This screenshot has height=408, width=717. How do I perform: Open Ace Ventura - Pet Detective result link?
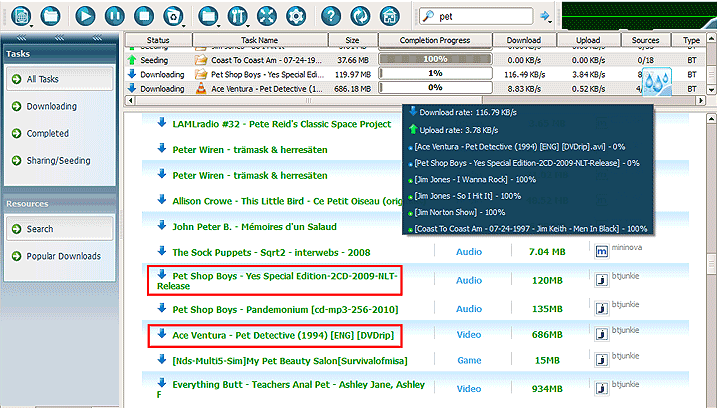tap(283, 335)
